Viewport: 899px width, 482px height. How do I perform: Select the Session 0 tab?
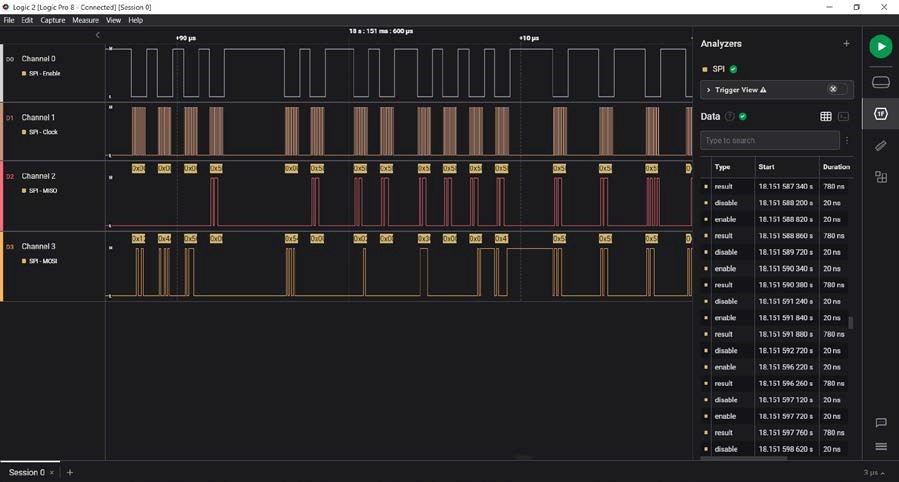tap(27, 472)
